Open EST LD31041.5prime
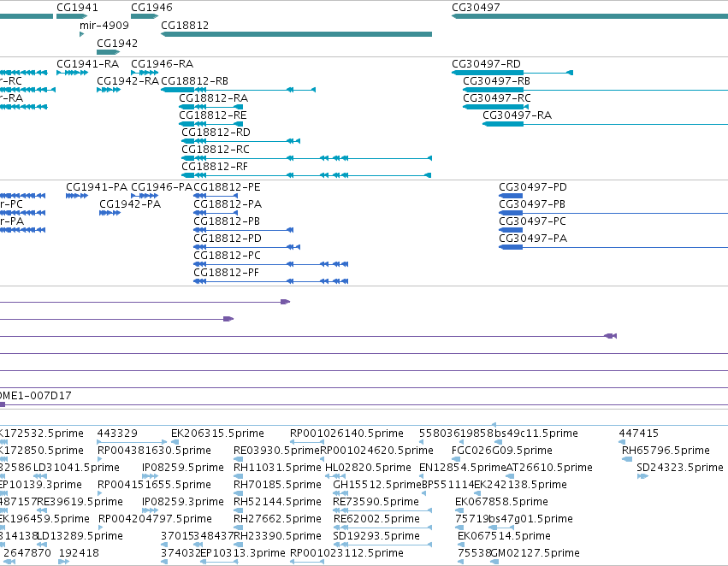 click(x=76, y=468)
